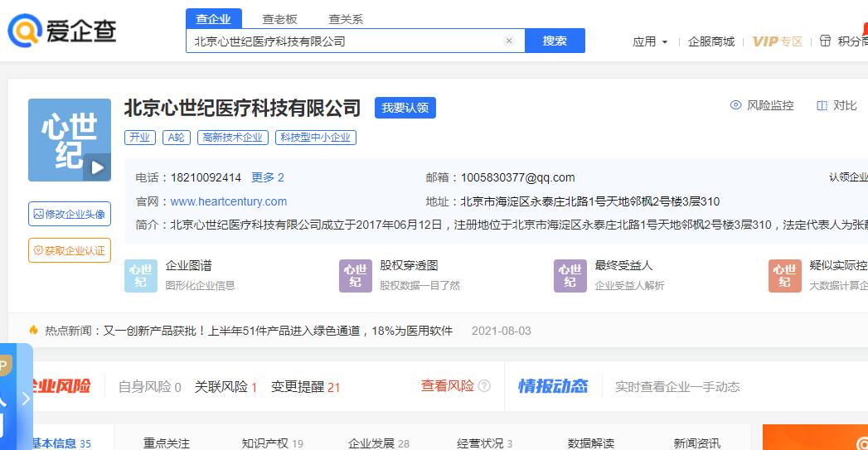The image size is (868, 450).
Task: Click the 查看风险 link
Action: (448, 386)
